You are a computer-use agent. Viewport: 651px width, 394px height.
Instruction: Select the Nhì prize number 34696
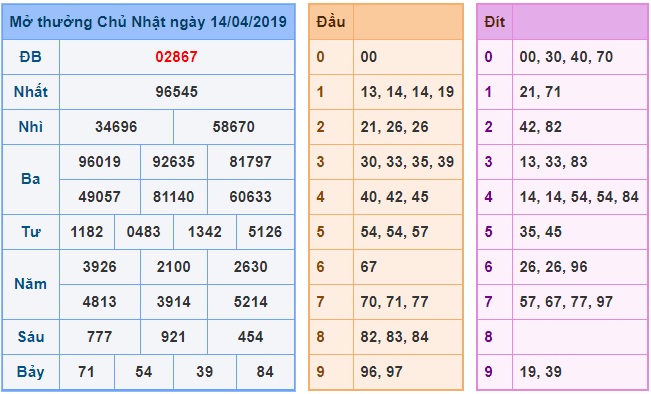tap(116, 127)
